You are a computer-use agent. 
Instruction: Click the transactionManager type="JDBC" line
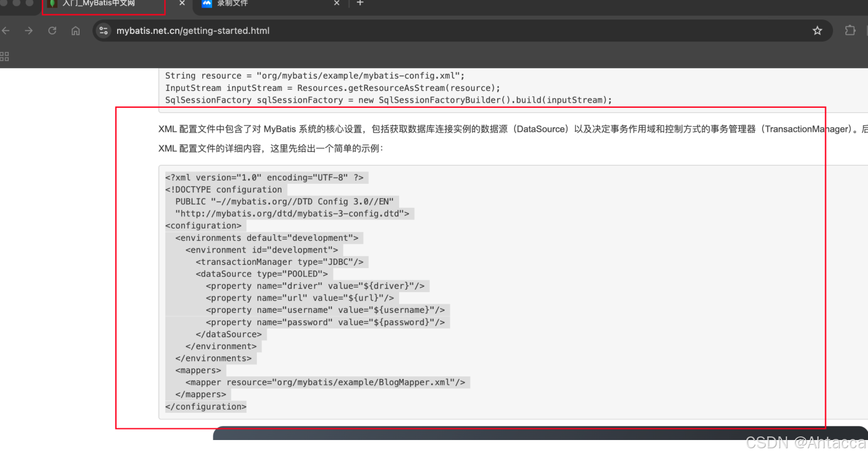coord(280,262)
